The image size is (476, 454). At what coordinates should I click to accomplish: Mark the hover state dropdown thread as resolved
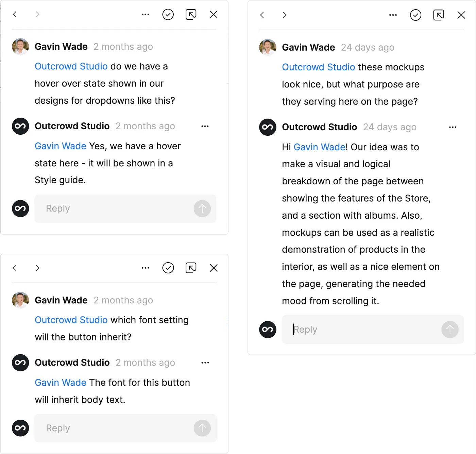(168, 15)
